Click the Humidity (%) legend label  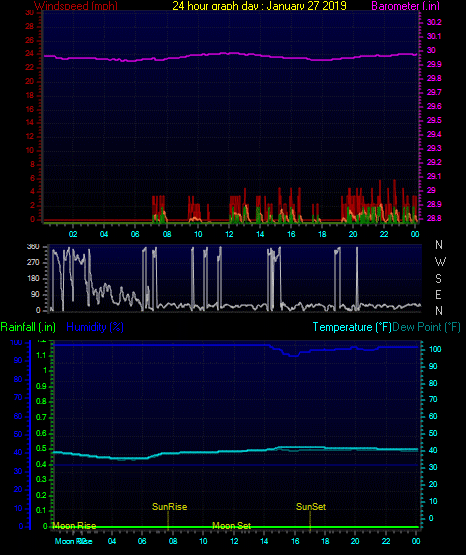(95, 327)
